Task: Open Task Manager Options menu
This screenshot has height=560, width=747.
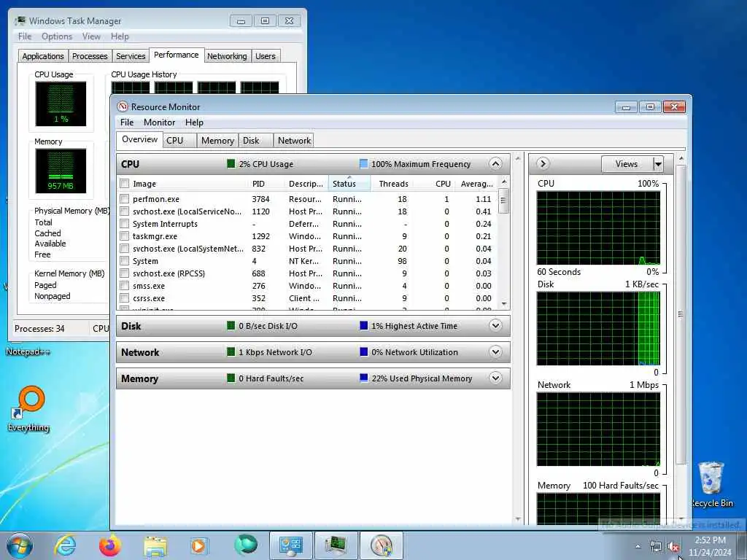Action: point(57,36)
